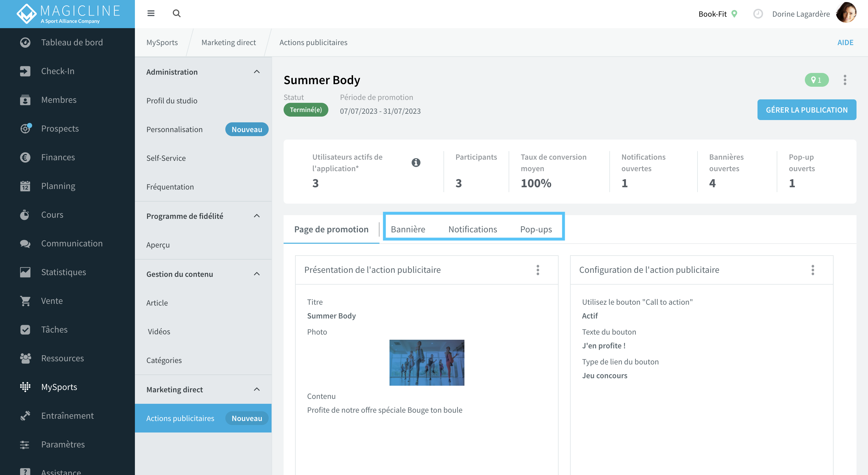Screen dimensions: 868x475
Task: Click the green location badge showing 1
Action: 816,80
